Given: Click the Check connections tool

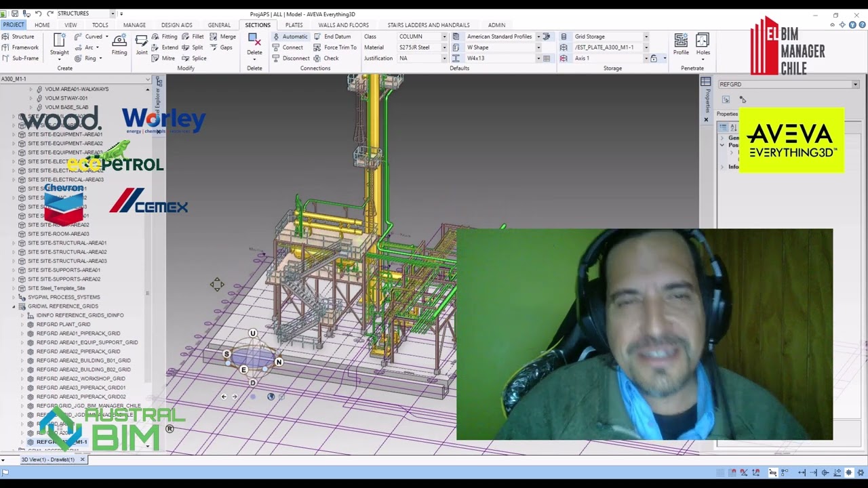Looking at the screenshot, I should click(x=326, y=58).
